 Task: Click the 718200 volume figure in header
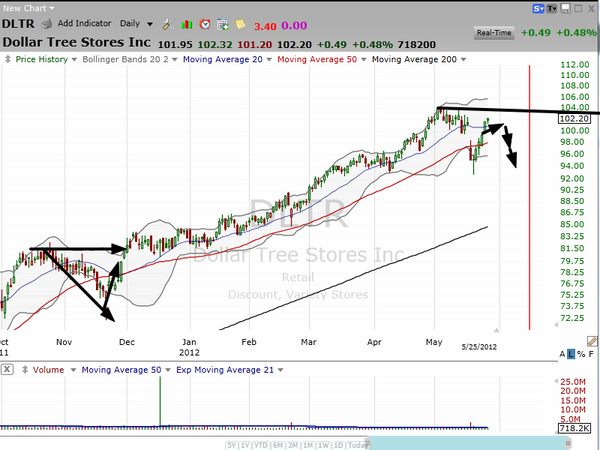point(417,45)
